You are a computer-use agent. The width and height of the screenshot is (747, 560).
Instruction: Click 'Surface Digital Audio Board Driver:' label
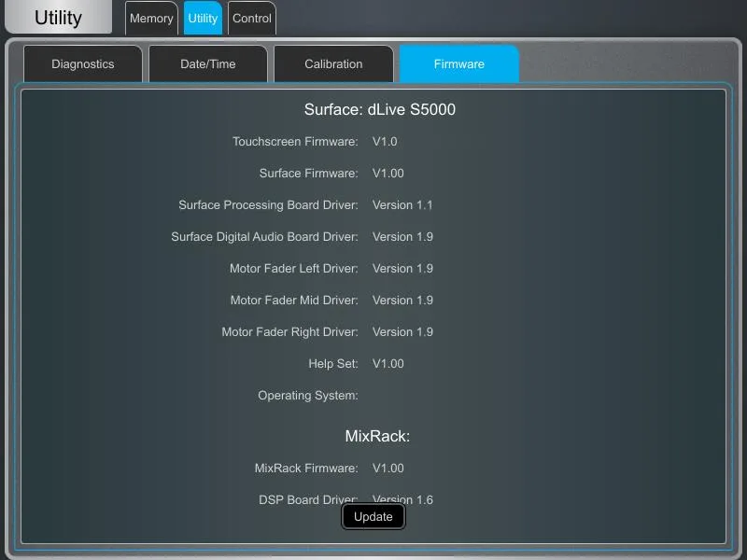[x=264, y=237]
